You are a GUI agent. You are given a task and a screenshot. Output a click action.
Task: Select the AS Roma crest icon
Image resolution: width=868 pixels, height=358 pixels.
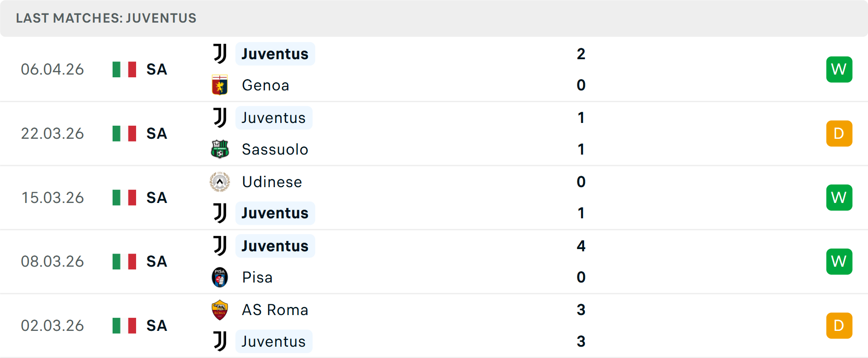pos(220,310)
